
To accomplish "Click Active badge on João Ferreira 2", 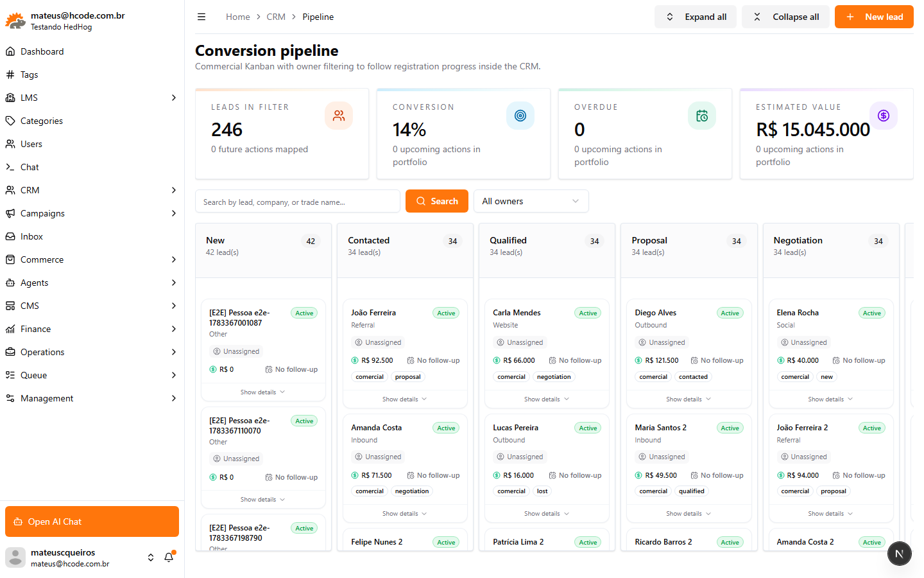I will click(x=872, y=428).
